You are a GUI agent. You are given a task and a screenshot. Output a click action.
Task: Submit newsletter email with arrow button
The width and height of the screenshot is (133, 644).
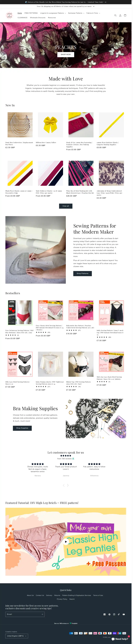pos(42,614)
